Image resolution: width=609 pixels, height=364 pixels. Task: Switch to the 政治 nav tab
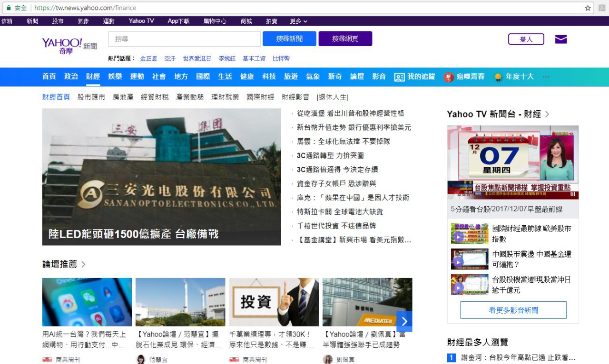71,77
